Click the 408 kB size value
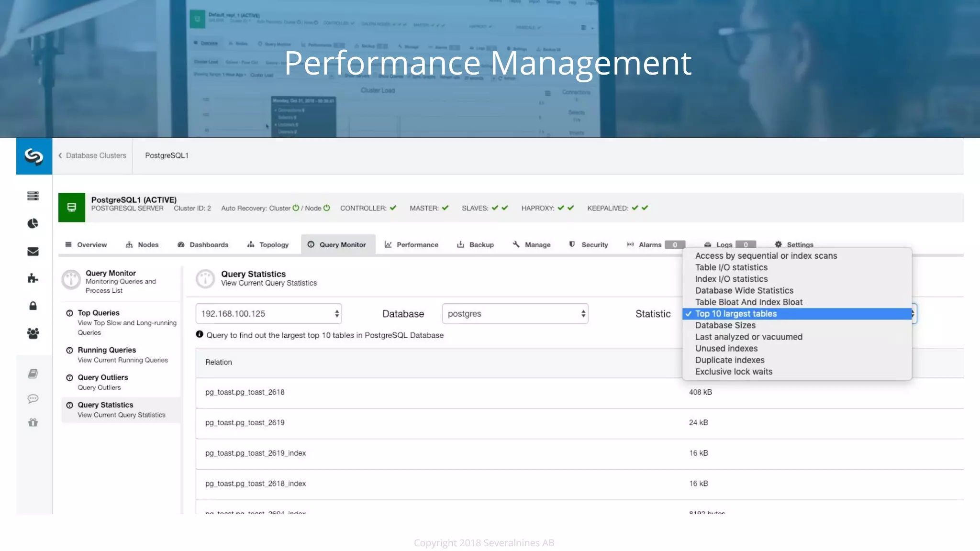Screen dimensions: 980x551 click(701, 392)
